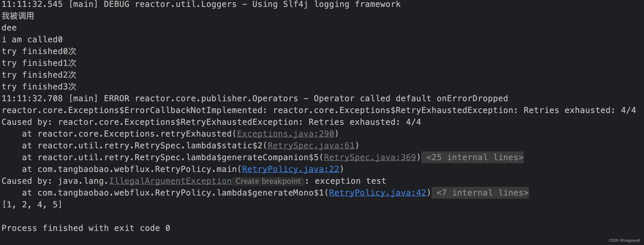The image size is (644, 245).
Task: Open the RetryPolicy.java:42 link
Action: (x=378, y=193)
